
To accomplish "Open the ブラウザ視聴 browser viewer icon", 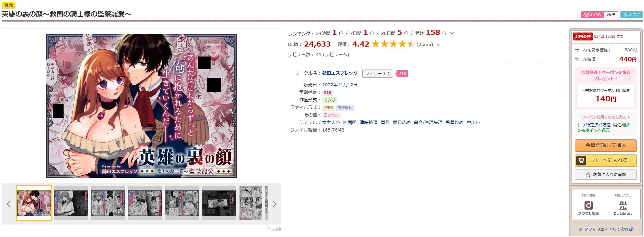I will click(588, 205).
